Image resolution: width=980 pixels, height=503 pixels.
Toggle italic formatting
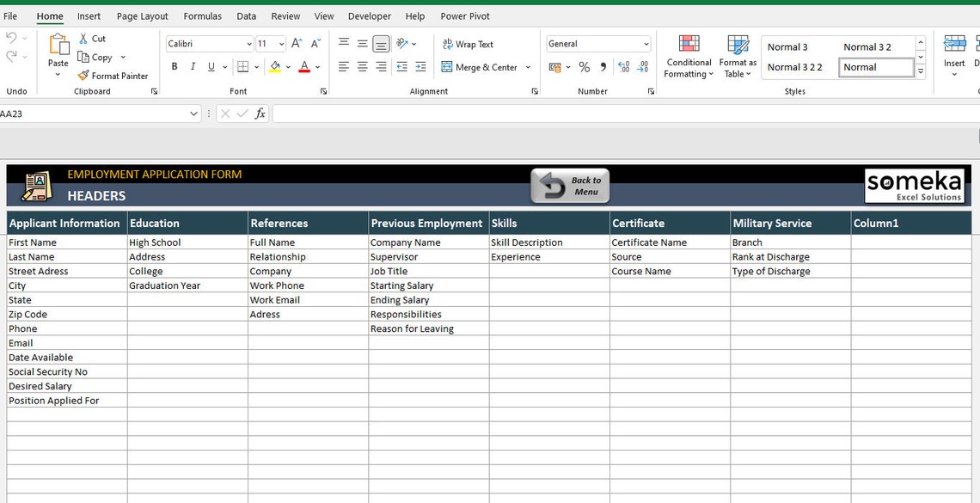[x=192, y=66]
